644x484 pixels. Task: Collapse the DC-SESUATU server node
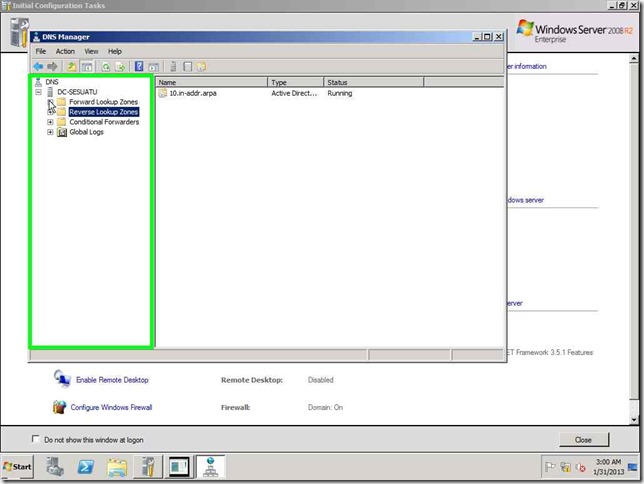coord(38,92)
